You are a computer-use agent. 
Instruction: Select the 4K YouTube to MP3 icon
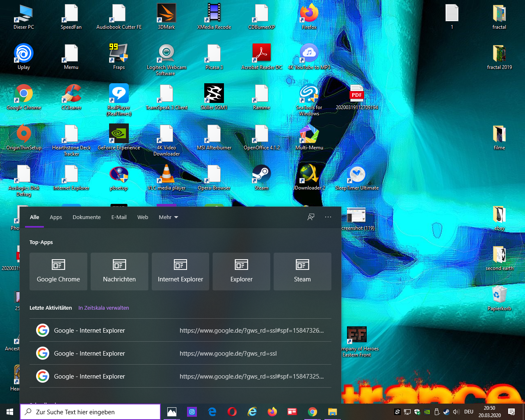pyautogui.click(x=309, y=57)
